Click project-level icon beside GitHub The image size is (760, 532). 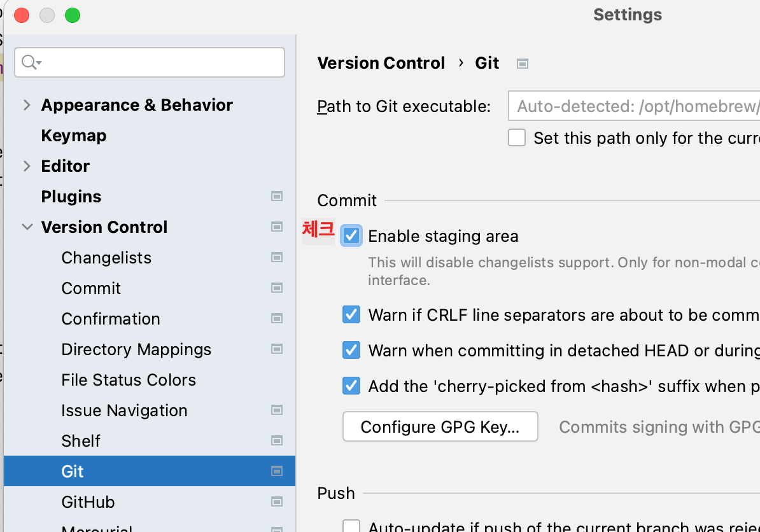pyautogui.click(x=277, y=501)
